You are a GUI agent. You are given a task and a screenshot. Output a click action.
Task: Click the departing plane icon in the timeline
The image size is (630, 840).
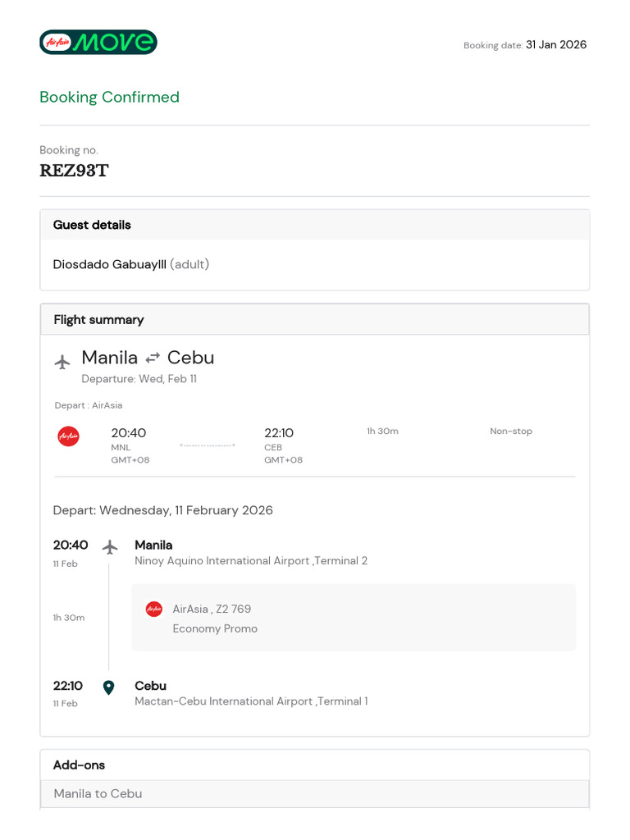[110, 547]
